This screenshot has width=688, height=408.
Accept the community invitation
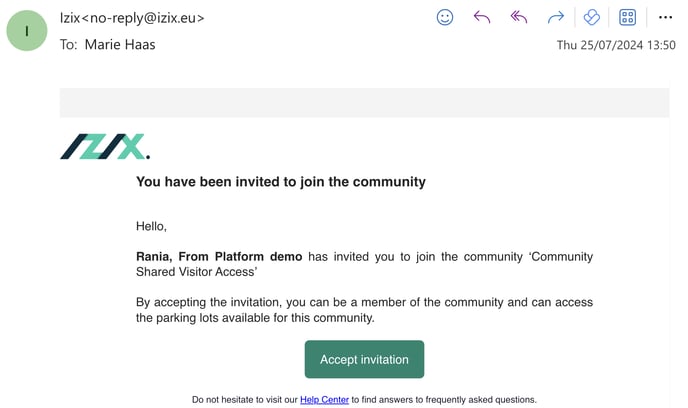tap(364, 359)
